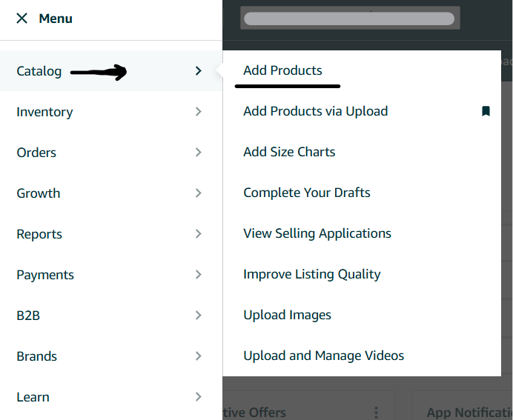Select Improve Listing Quality

(x=312, y=274)
